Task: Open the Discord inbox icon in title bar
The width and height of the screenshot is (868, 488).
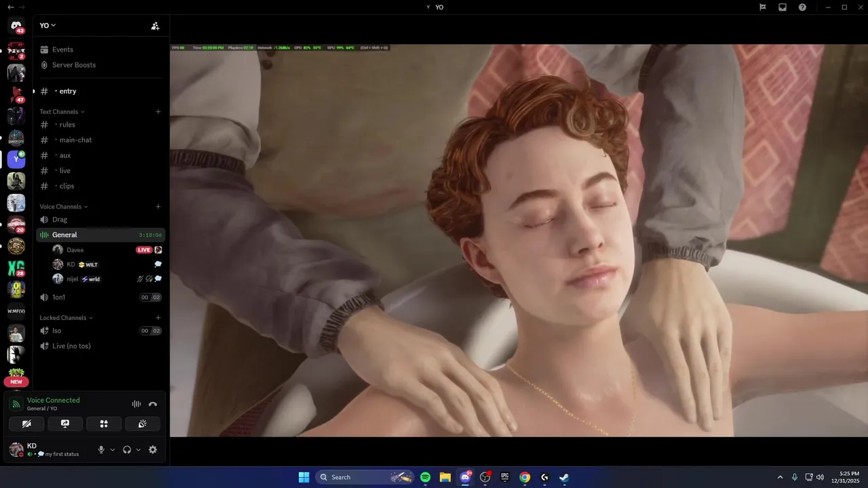Action: 782,7
